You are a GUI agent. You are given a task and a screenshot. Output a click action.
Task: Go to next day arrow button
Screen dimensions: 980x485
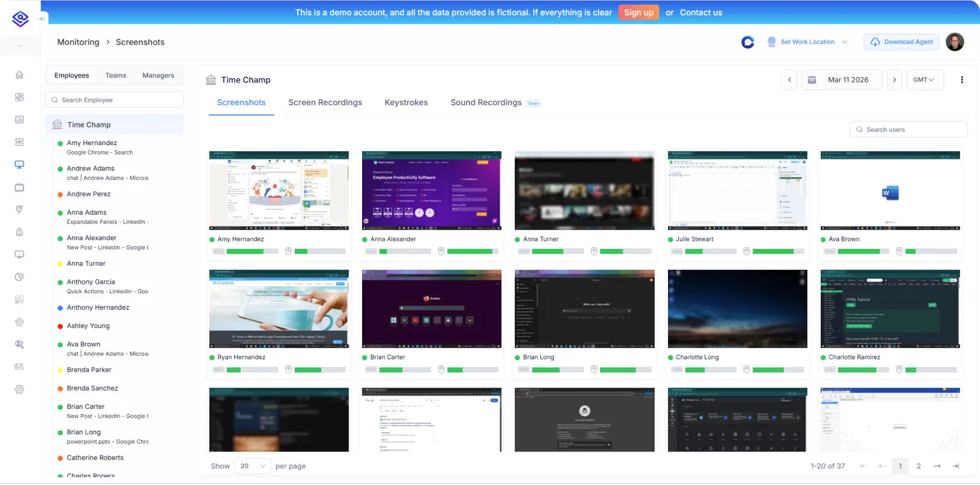[895, 80]
